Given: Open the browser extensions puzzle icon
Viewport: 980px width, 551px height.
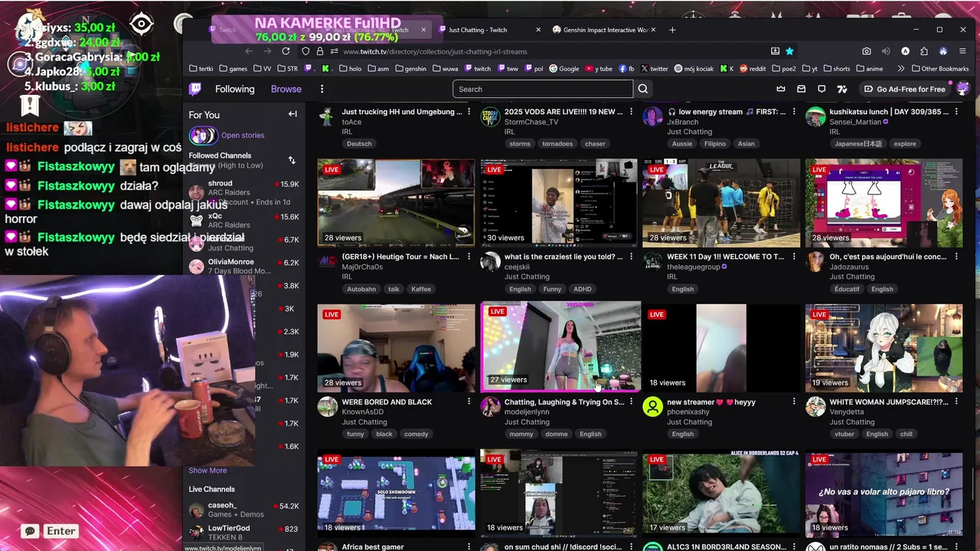Looking at the screenshot, I should [x=924, y=51].
